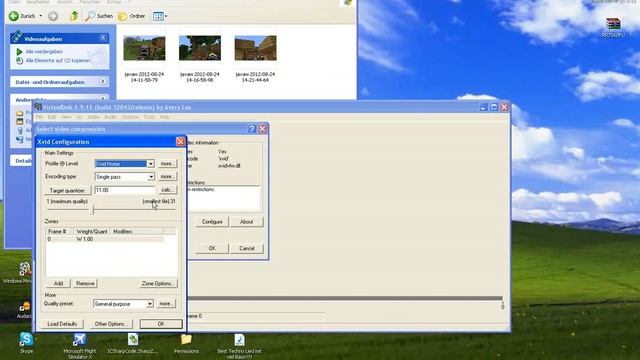Click the Ansichten views icon in Explorer

pyautogui.click(x=158, y=16)
